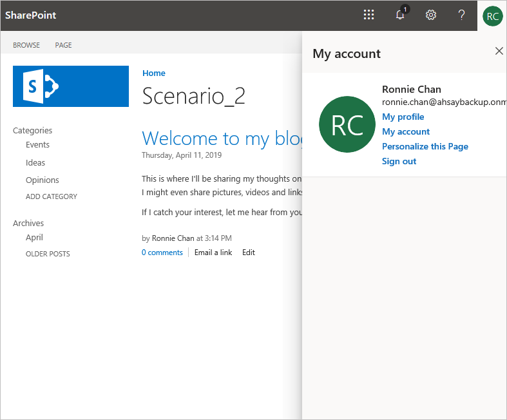This screenshot has height=420, width=507.
Task: Click the Sign out link
Action: coord(399,161)
